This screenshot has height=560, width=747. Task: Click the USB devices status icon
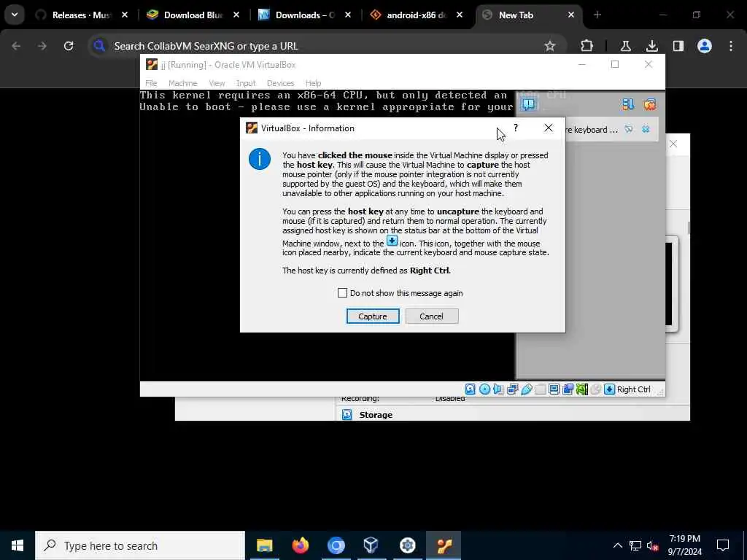(x=527, y=389)
